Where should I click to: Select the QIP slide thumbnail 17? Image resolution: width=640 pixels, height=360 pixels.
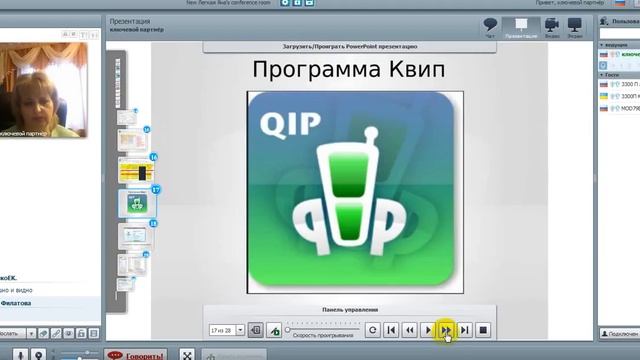137,203
